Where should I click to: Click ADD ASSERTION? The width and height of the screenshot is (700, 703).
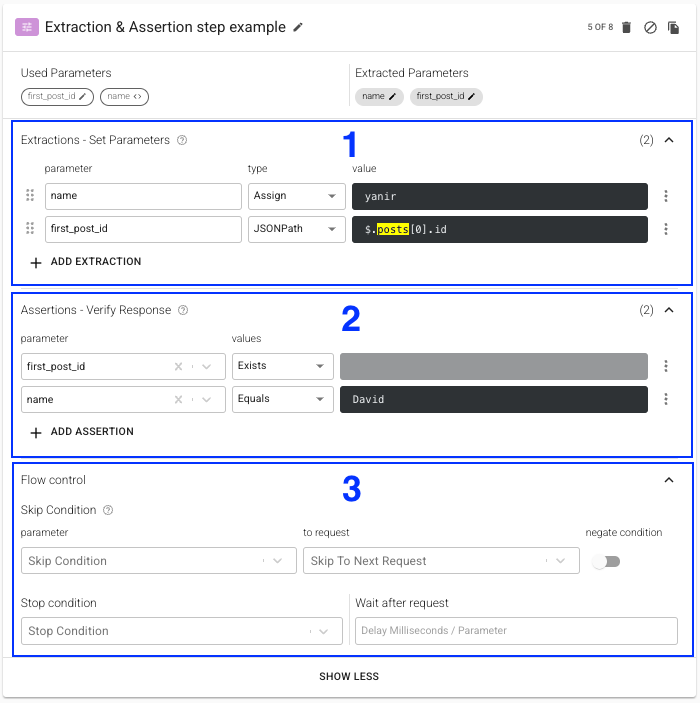pos(82,432)
